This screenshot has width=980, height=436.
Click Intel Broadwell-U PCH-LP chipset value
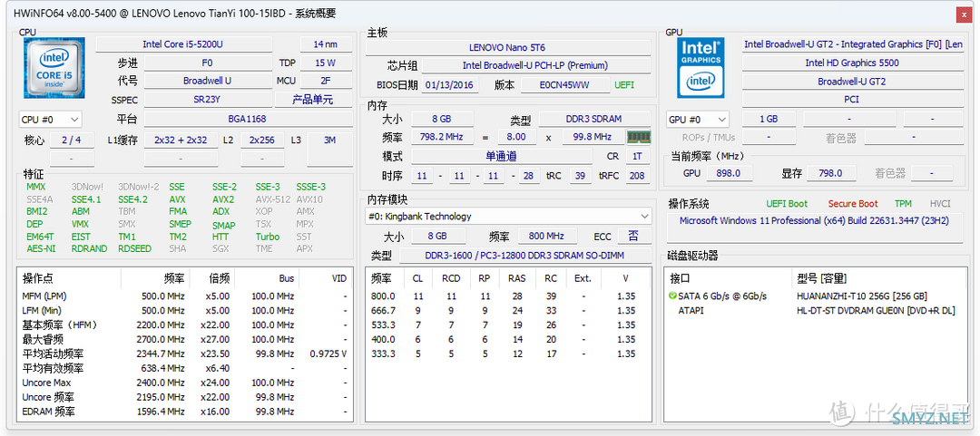535,65
